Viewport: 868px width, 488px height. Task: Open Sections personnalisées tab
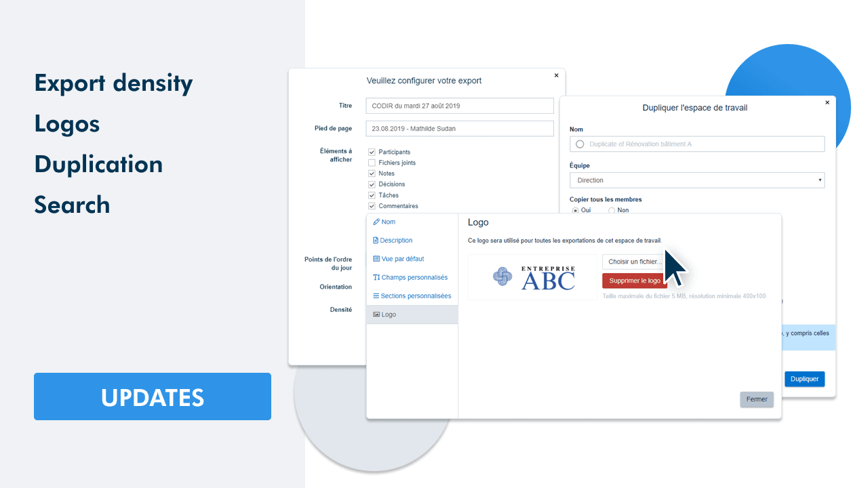click(x=412, y=296)
